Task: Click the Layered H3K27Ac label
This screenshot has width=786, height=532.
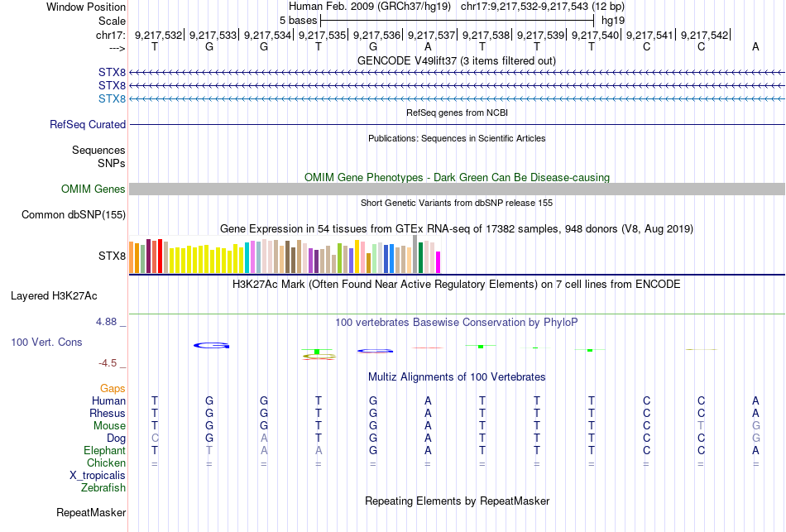Action: pyautogui.click(x=54, y=296)
